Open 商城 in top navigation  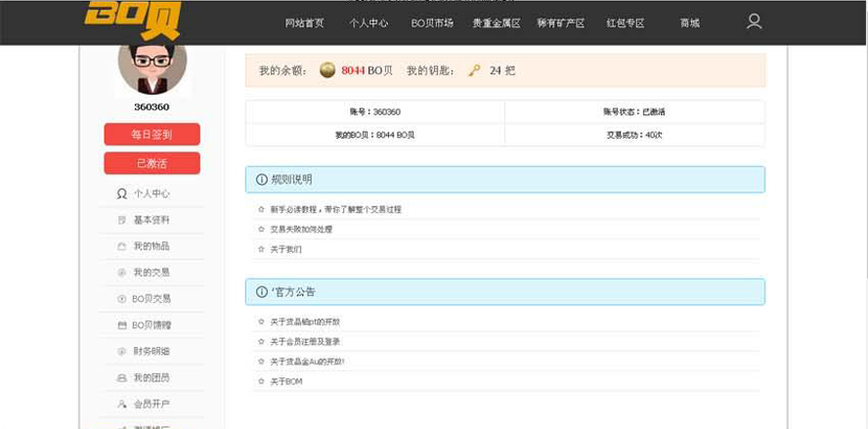[x=690, y=23]
